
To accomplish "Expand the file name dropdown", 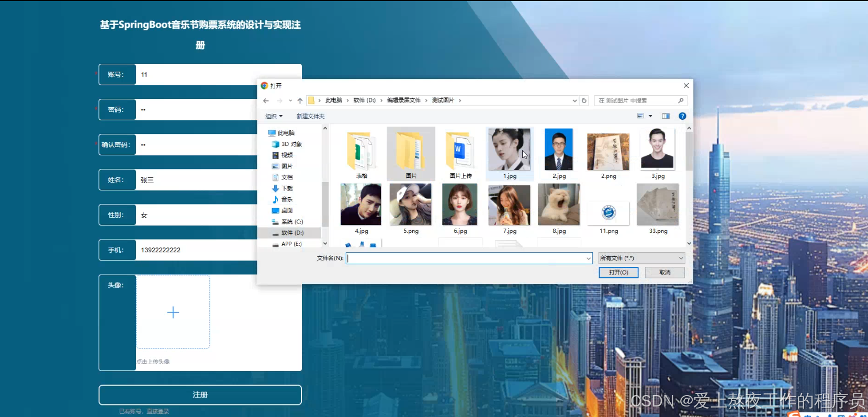I will [589, 258].
